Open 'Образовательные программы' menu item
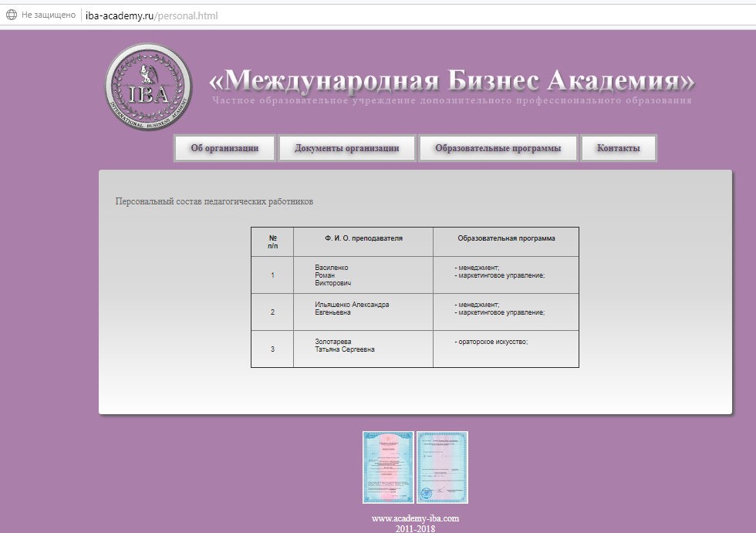 (498, 148)
